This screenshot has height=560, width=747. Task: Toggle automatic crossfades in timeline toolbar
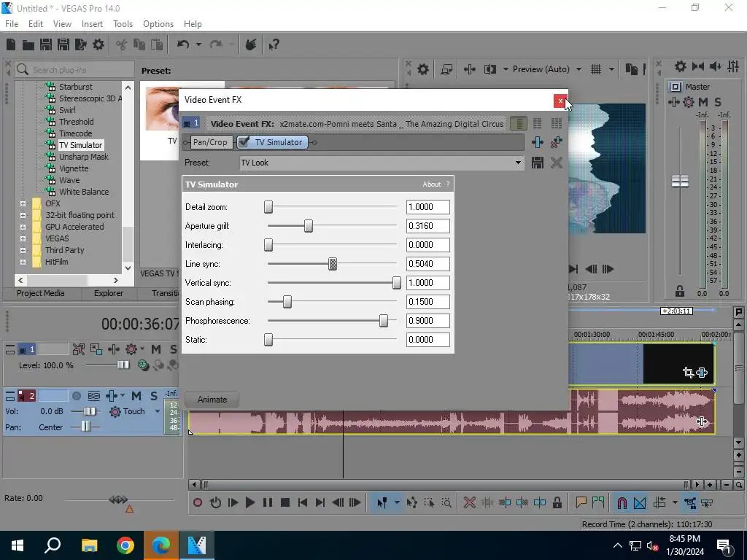640,502
